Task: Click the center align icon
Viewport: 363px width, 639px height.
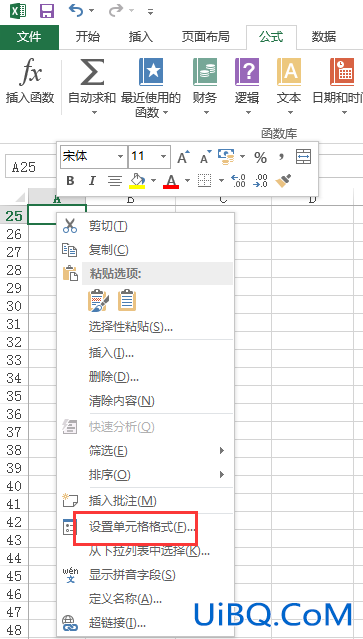Action: click(115, 181)
